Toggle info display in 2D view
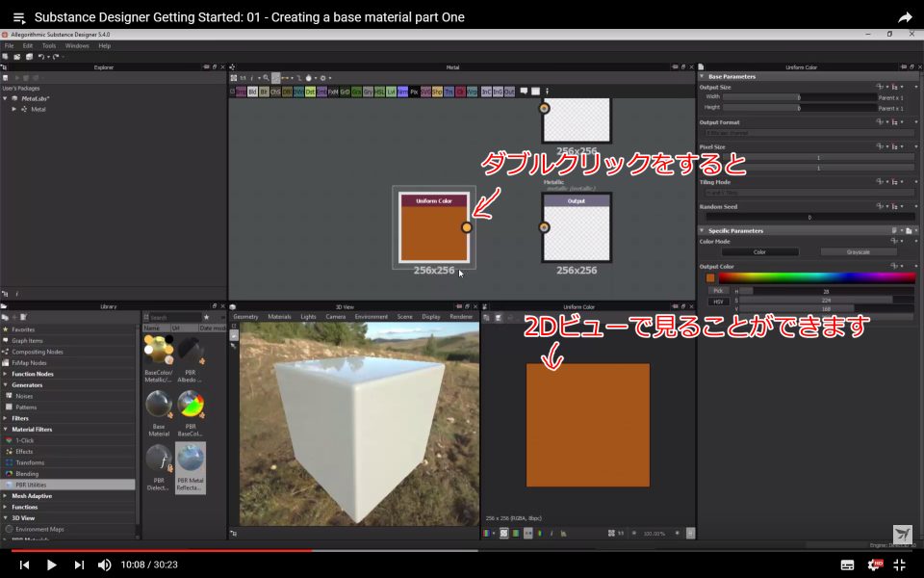 pos(552,533)
